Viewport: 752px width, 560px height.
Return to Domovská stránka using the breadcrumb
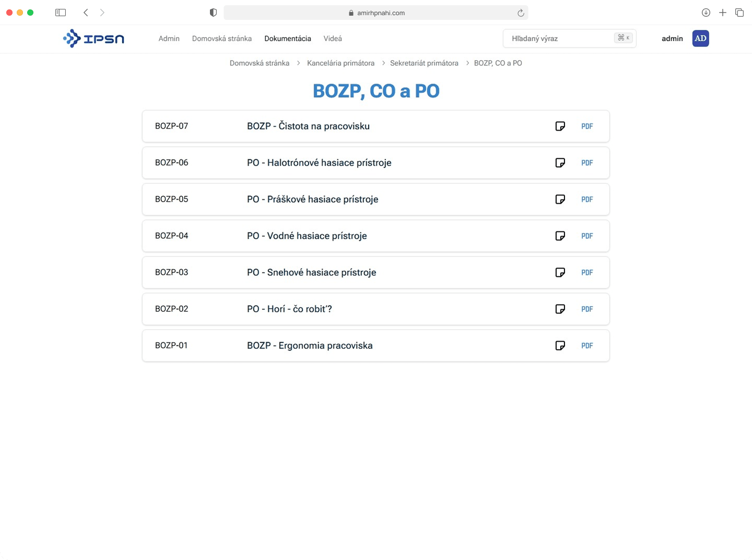260,63
